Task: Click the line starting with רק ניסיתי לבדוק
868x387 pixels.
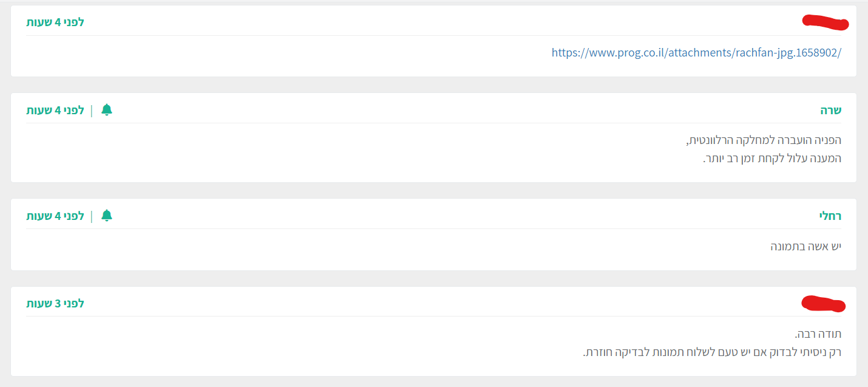Action: click(x=712, y=352)
